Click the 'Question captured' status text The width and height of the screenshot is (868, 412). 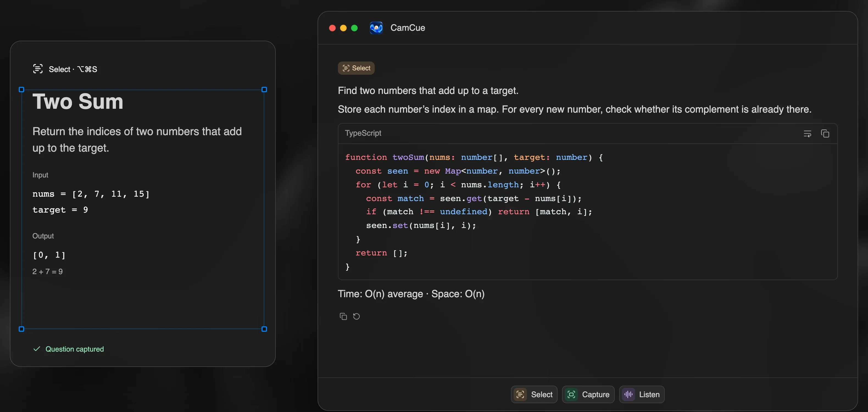coord(74,349)
